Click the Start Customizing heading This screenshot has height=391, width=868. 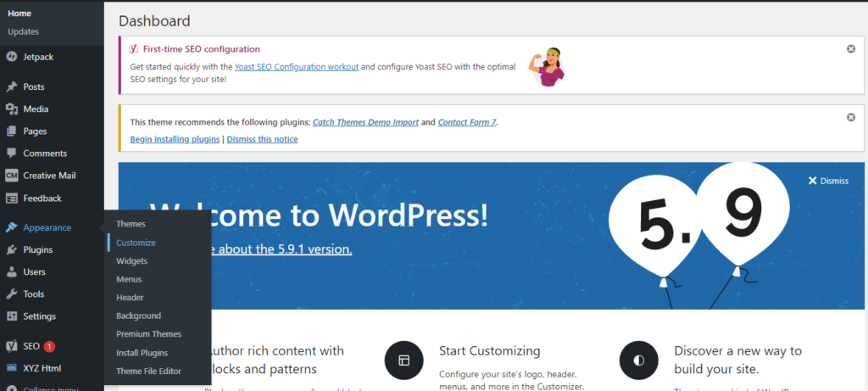489,350
